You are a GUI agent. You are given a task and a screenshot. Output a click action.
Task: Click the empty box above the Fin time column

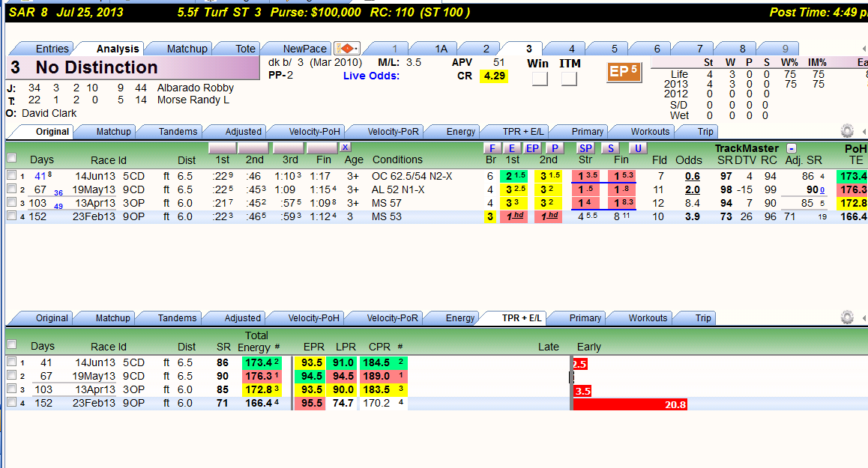322,148
